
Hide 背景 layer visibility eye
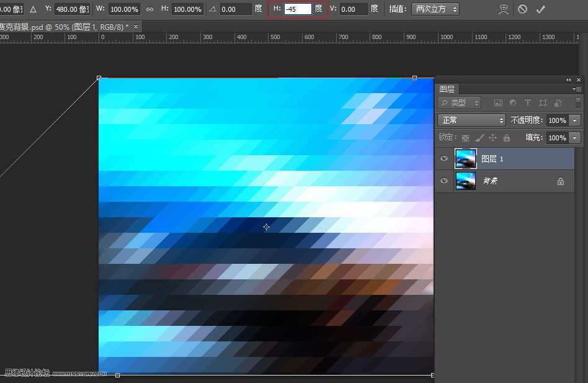click(444, 181)
